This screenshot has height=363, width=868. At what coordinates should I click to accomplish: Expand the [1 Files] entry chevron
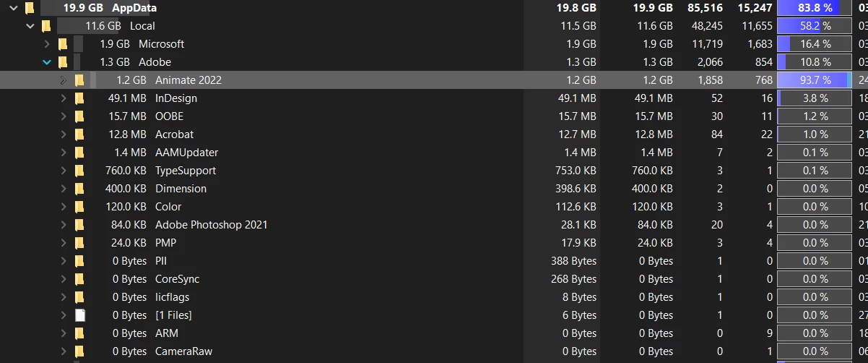click(x=63, y=315)
